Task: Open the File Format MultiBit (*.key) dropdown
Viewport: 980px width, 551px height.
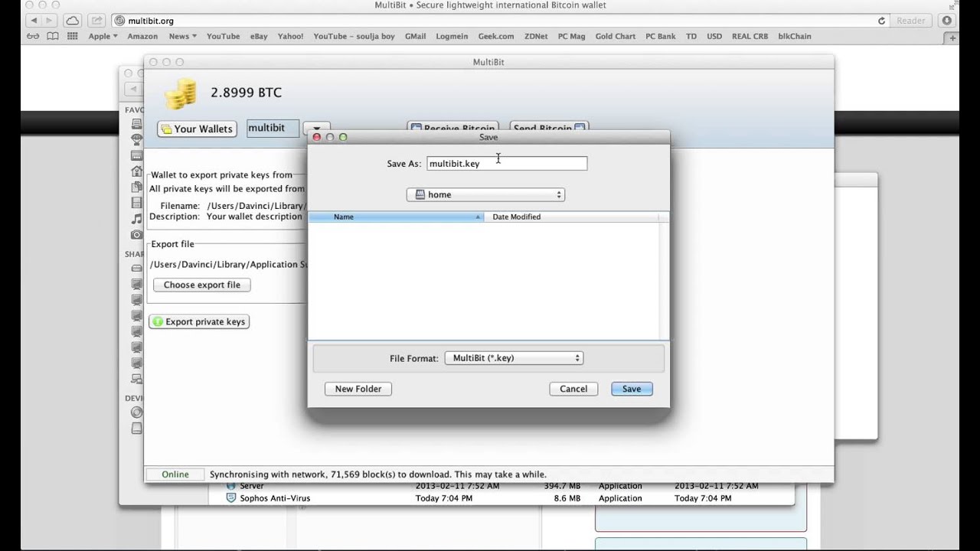Action: [x=514, y=358]
